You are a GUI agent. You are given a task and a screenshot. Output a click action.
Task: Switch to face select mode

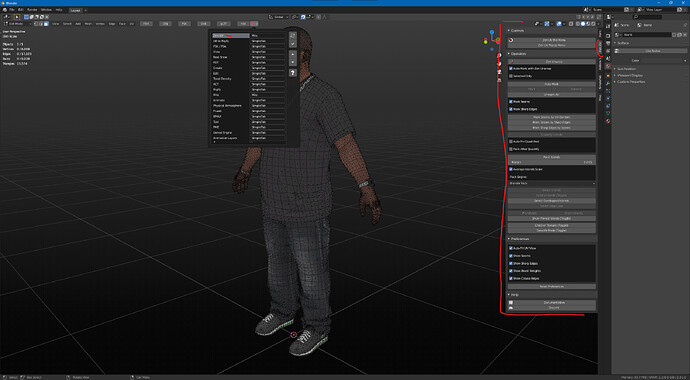[46, 24]
